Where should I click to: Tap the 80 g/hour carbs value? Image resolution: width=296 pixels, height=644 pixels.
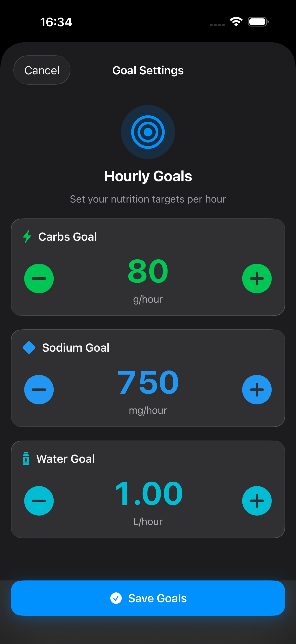[x=148, y=271]
